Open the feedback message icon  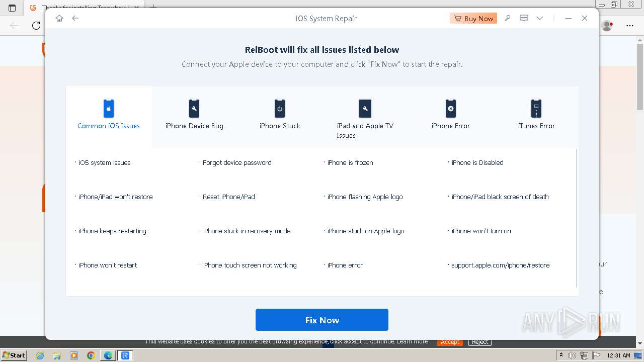pyautogui.click(x=524, y=18)
